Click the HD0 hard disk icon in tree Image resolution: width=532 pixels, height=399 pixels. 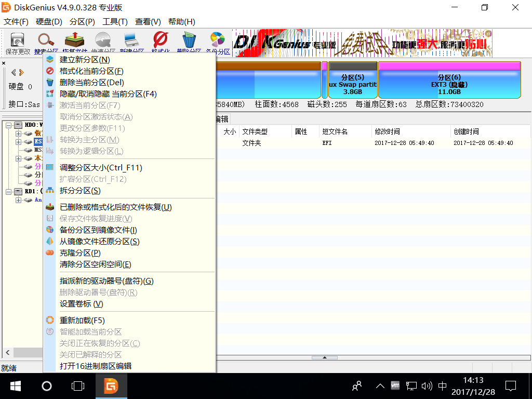(x=18, y=125)
